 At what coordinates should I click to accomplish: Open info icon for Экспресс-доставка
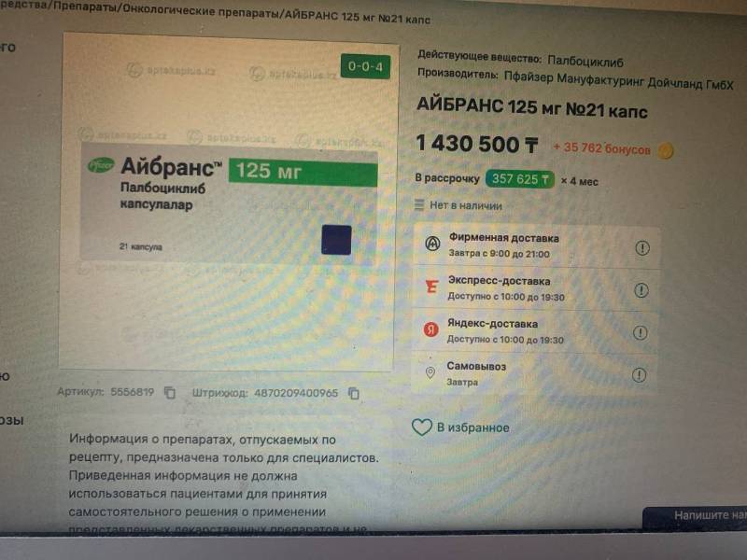(641, 290)
